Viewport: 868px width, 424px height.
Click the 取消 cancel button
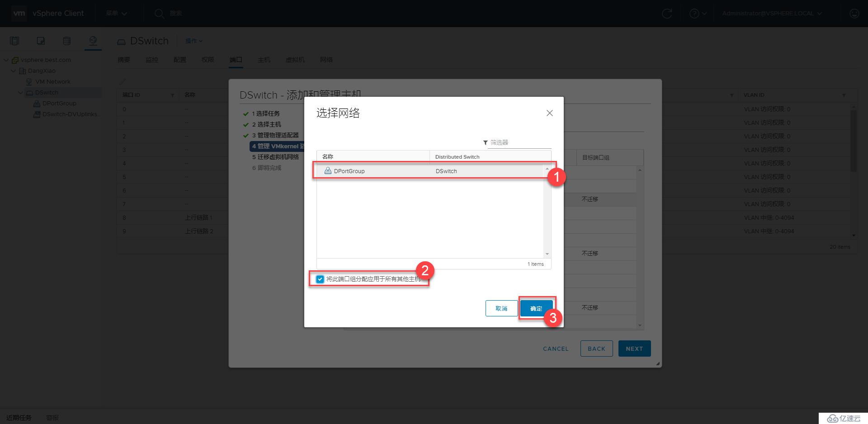[x=501, y=308]
